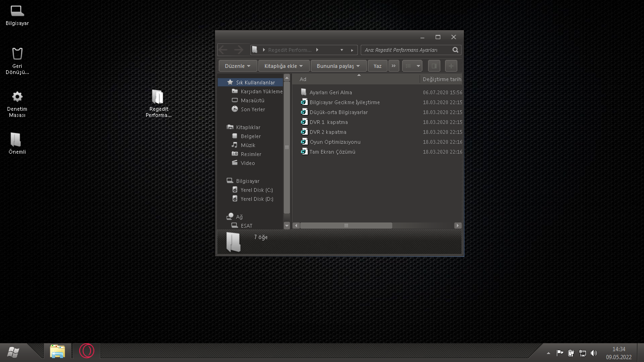Sort by the Ad column header

[x=356, y=79]
